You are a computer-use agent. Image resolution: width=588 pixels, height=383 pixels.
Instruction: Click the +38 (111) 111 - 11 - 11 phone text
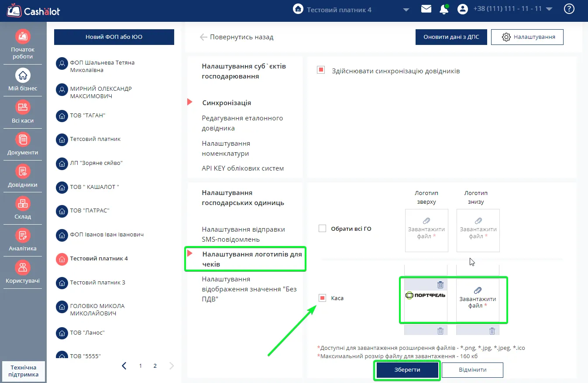507,9
